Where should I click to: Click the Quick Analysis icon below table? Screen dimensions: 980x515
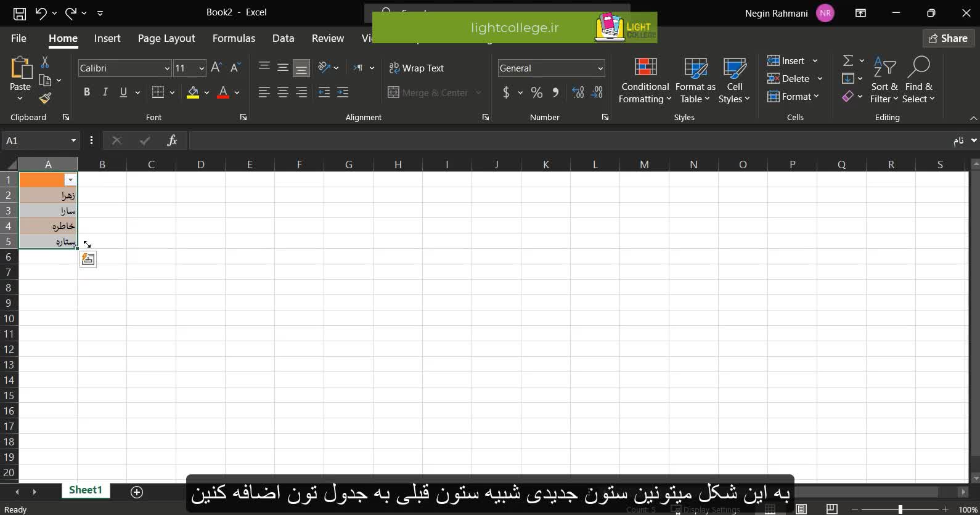[x=88, y=259]
